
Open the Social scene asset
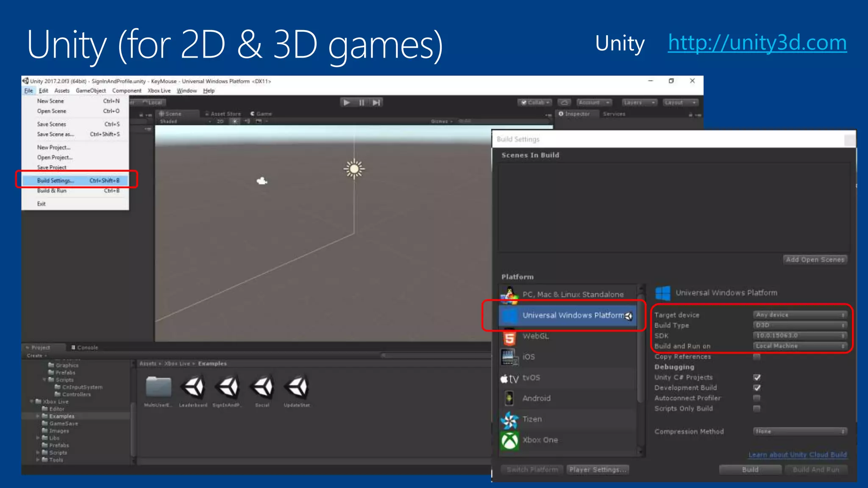(263, 387)
